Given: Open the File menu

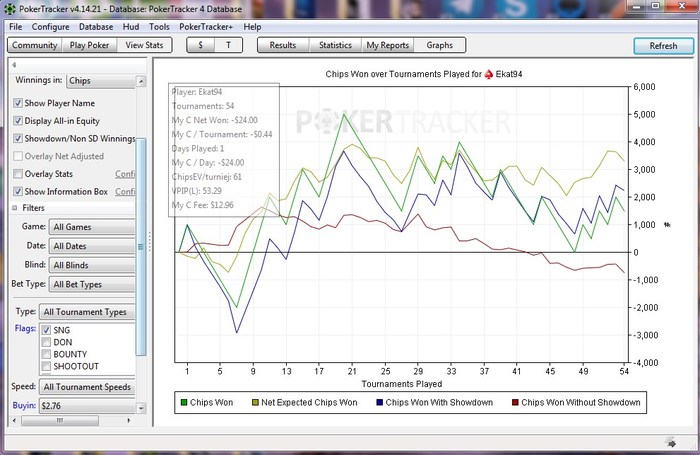Looking at the screenshot, I should [16, 27].
